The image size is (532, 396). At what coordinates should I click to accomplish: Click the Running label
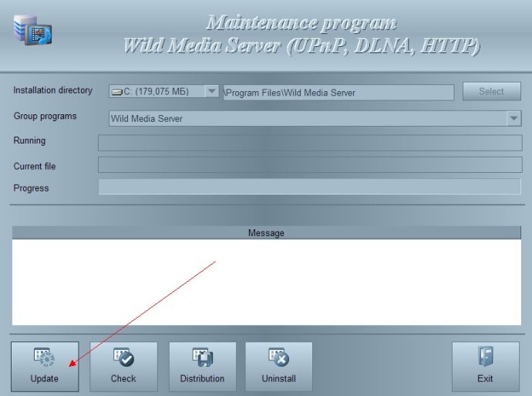tap(29, 140)
